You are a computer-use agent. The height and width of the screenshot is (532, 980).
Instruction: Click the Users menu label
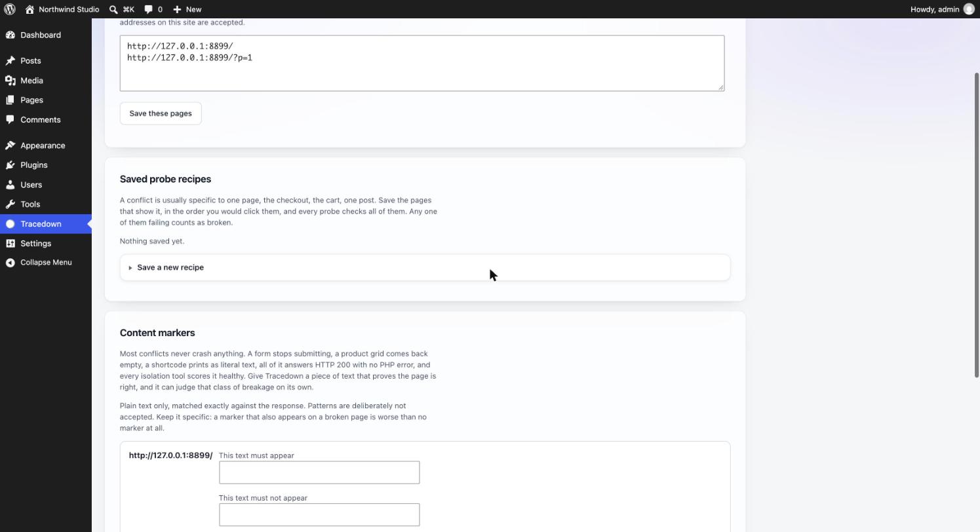point(31,184)
